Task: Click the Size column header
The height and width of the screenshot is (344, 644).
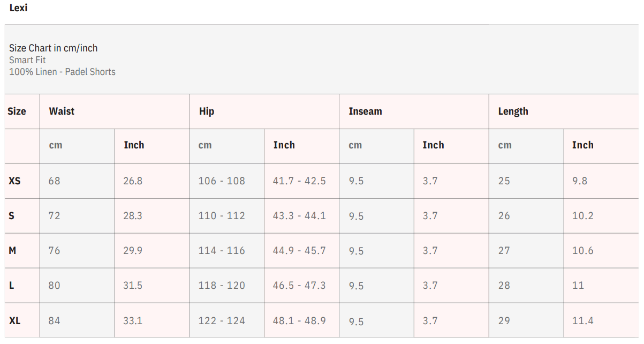Action: (x=17, y=111)
